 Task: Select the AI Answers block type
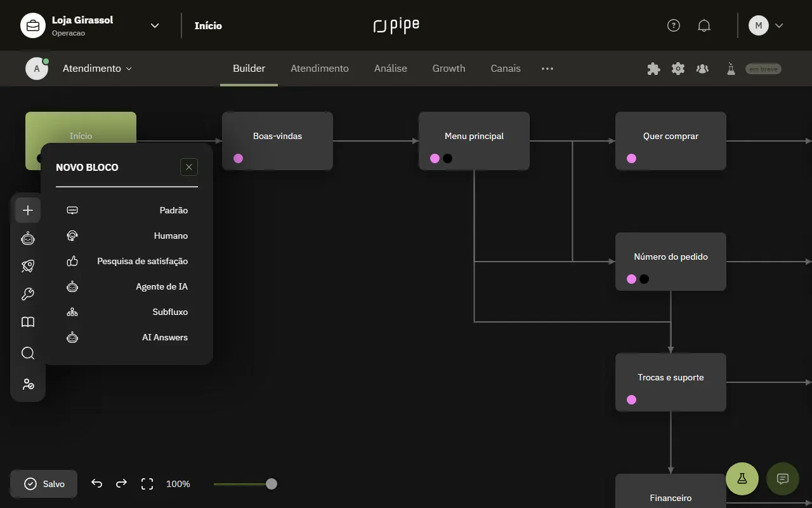click(127, 337)
